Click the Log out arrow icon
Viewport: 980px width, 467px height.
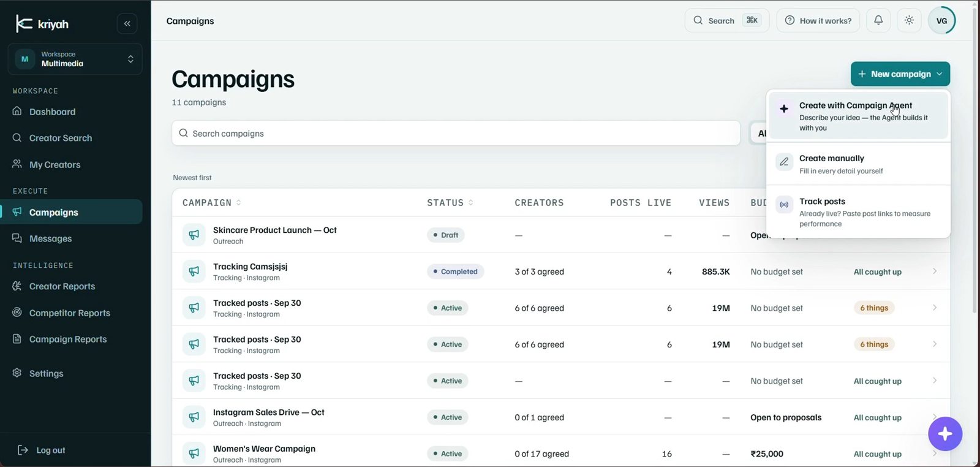tap(23, 450)
